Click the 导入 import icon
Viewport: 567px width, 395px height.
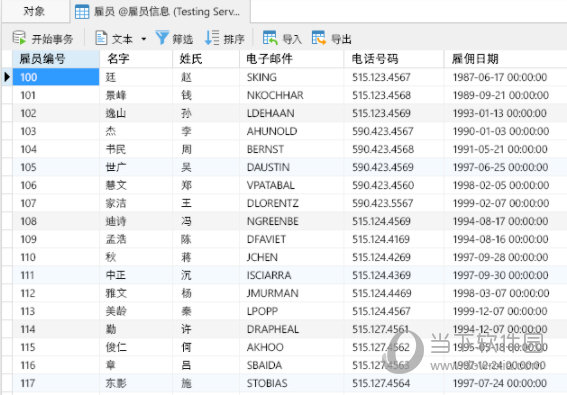coord(270,38)
